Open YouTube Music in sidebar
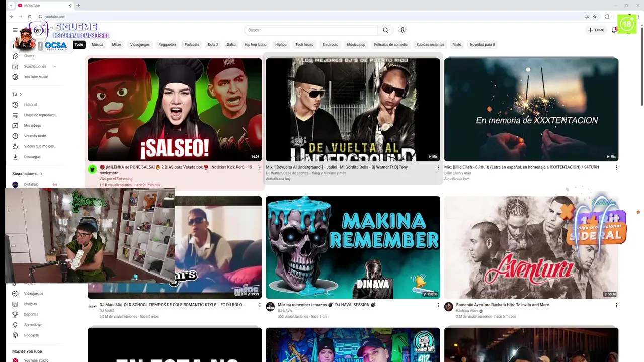Screen dimensions: 644x362 pos(36,77)
